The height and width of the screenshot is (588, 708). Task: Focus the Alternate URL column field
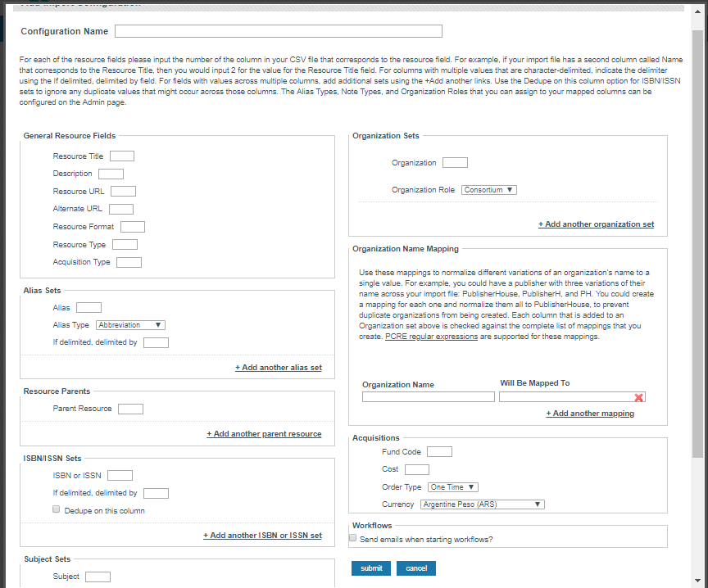click(x=121, y=209)
